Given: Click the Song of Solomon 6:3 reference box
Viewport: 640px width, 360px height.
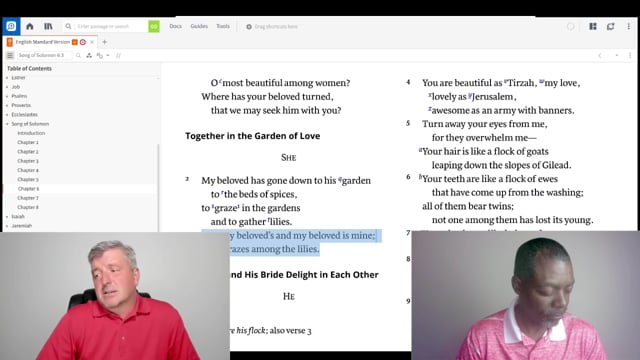Looking at the screenshot, I should coord(44,56).
